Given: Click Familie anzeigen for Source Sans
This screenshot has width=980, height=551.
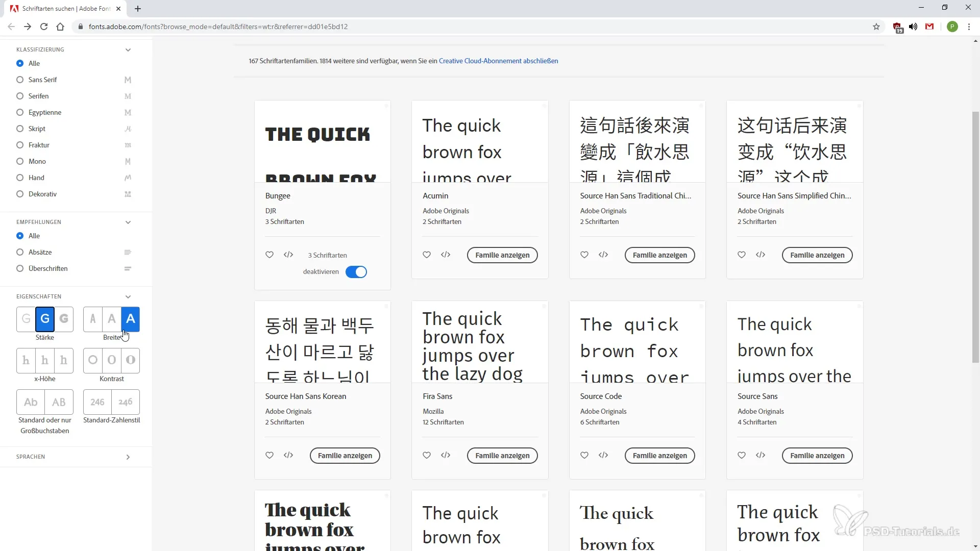Looking at the screenshot, I should coord(817,456).
